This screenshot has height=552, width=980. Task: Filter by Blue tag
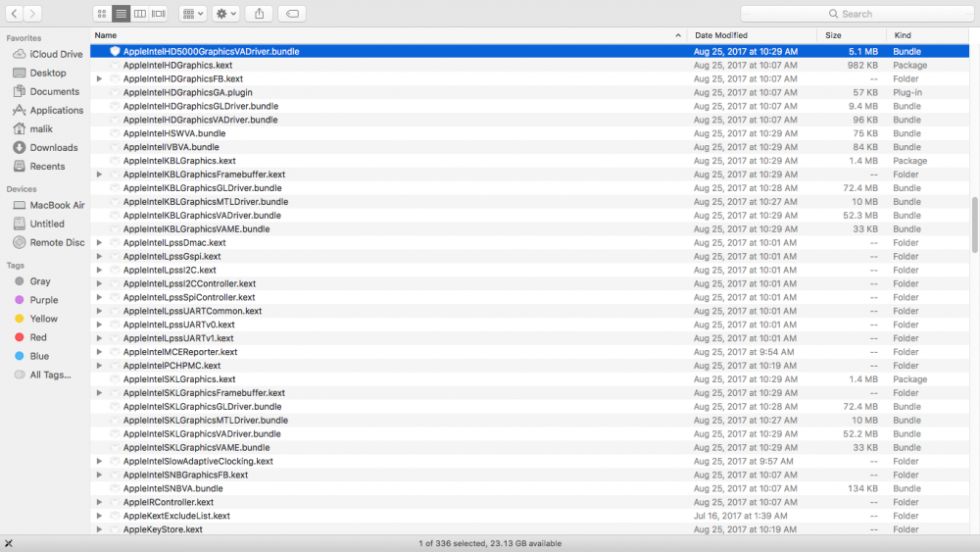tap(32, 356)
